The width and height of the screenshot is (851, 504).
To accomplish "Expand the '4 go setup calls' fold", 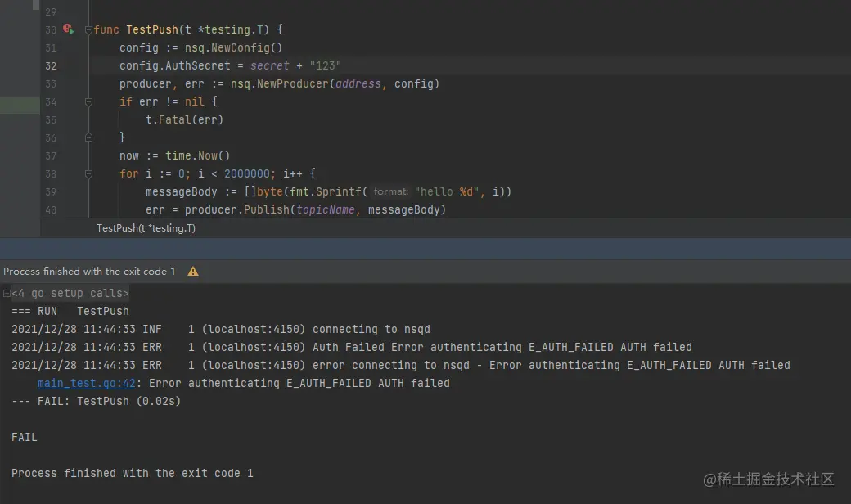I will 7,294.
